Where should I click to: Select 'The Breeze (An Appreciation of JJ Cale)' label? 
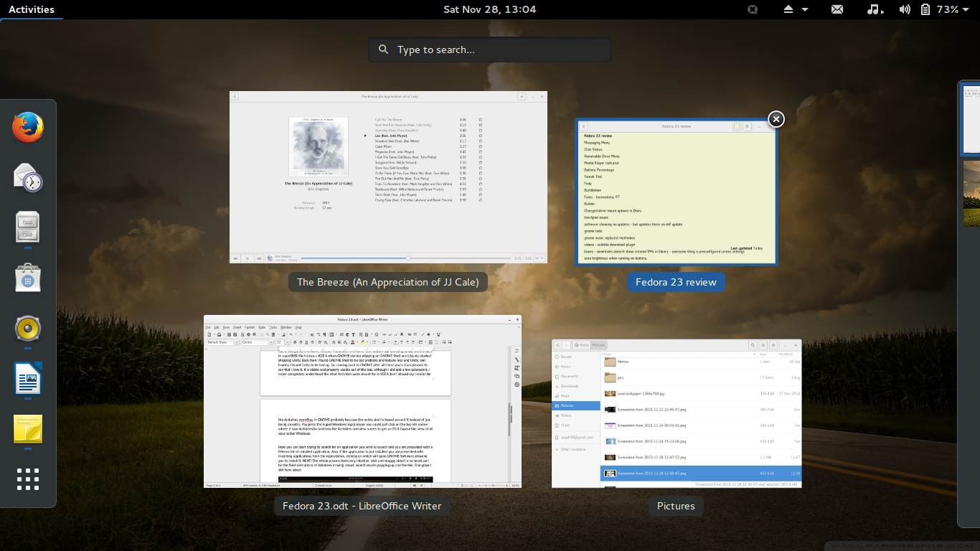pos(388,282)
